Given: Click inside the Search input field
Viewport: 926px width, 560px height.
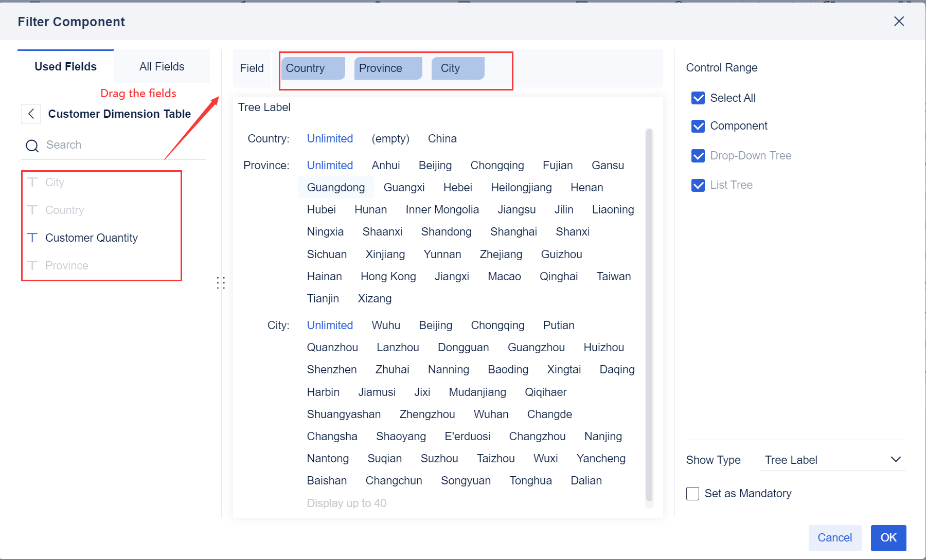Looking at the screenshot, I should 103,145.
